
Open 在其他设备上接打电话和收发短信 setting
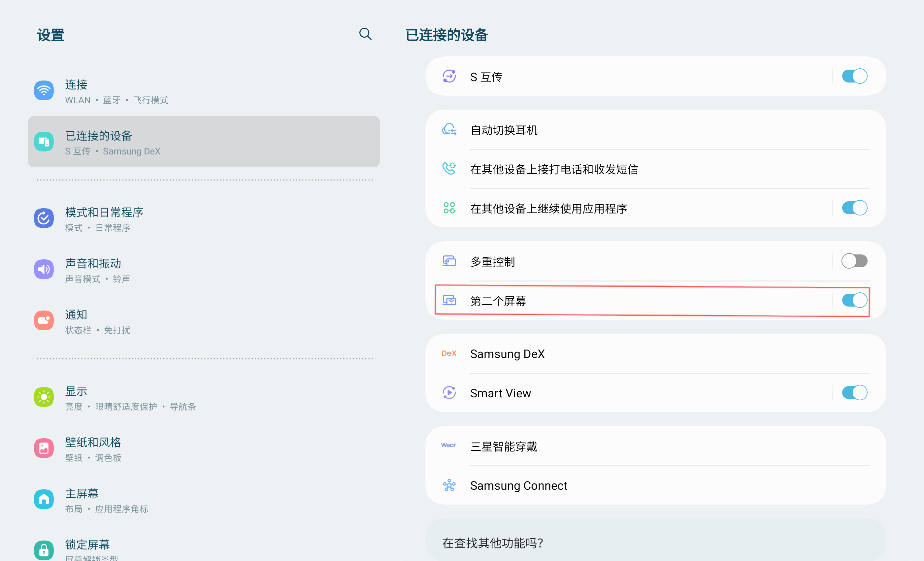(x=554, y=170)
